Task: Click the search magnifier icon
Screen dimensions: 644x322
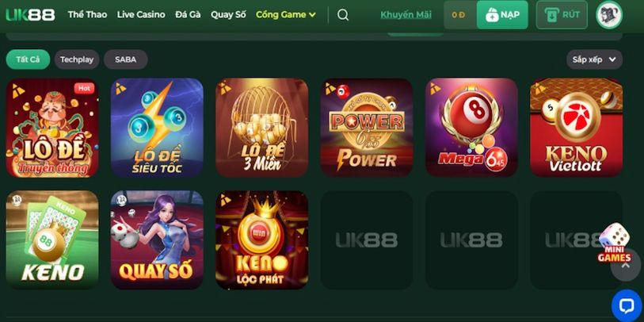Action: tap(343, 15)
